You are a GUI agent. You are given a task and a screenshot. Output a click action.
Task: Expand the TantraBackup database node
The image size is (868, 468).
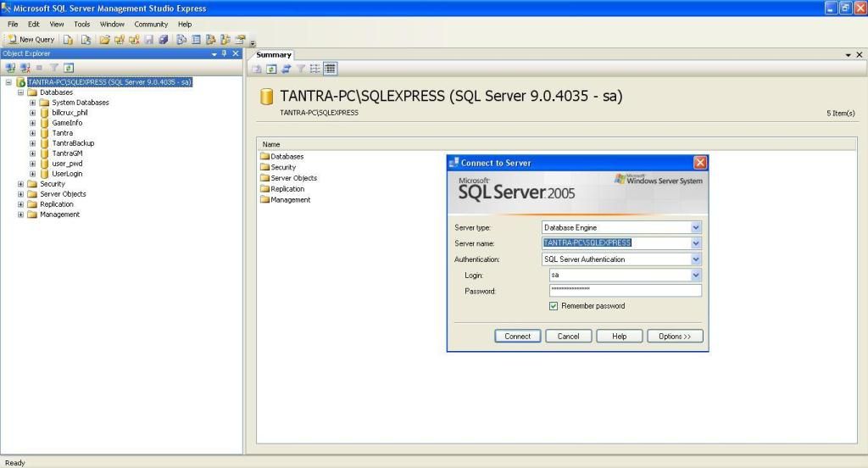pos(32,143)
